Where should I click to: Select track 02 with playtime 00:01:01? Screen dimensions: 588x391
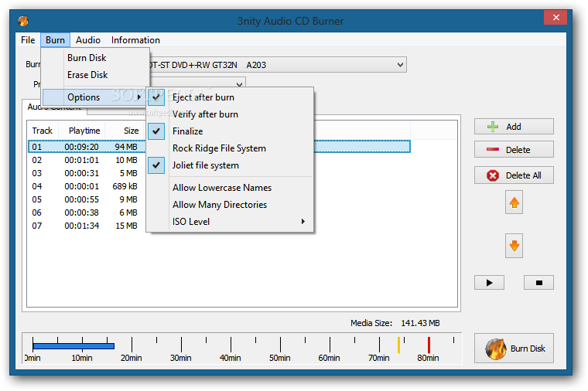point(86,160)
